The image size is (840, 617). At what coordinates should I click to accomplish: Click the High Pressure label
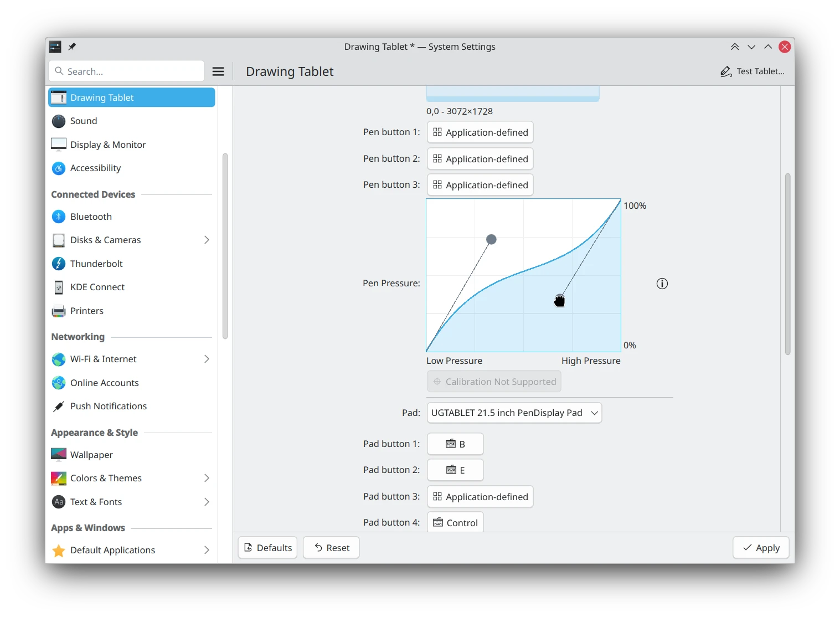591,361
